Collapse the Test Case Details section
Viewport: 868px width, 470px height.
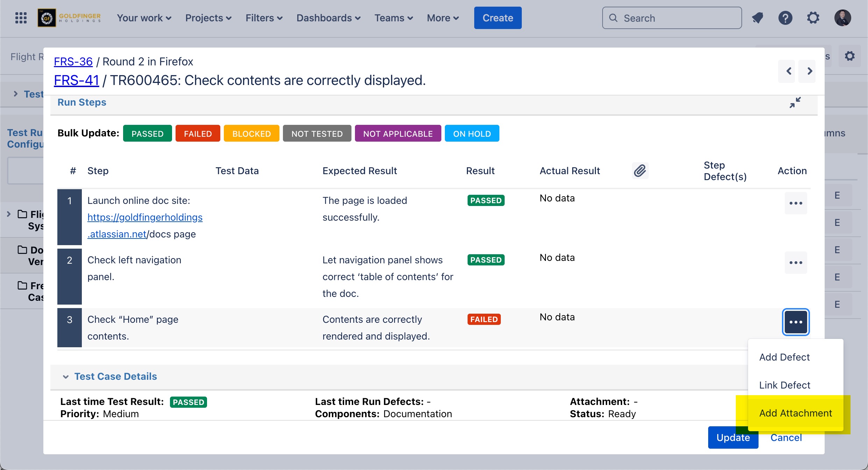pyautogui.click(x=66, y=377)
